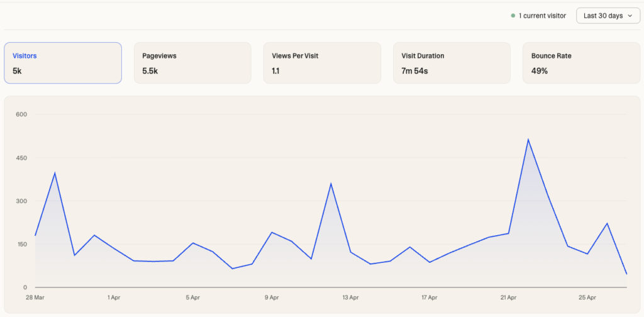The image size is (644, 317).
Task: Open the Views Per Visit card
Action: pyautogui.click(x=322, y=63)
